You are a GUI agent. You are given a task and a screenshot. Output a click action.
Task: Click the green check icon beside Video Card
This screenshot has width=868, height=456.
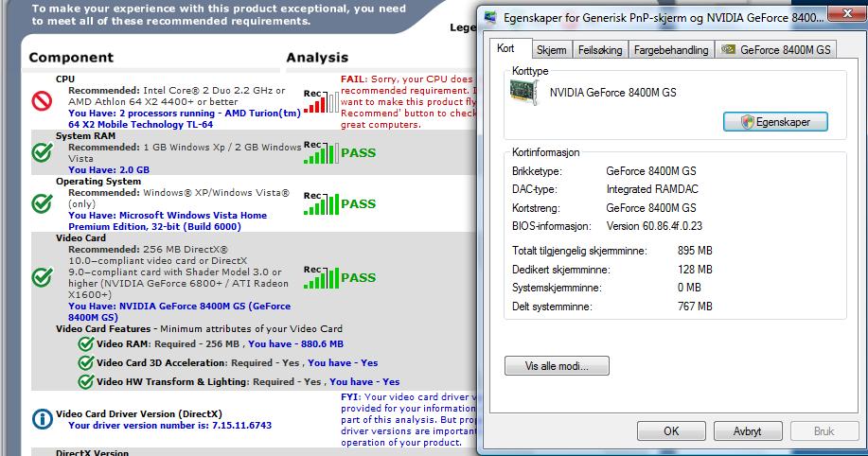[42, 277]
